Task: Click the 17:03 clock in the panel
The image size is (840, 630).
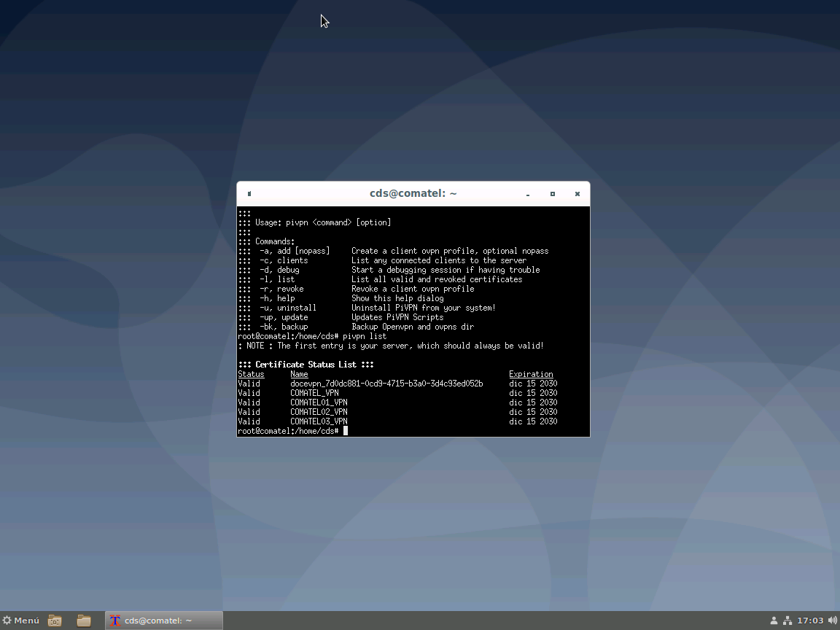Action: [809, 621]
